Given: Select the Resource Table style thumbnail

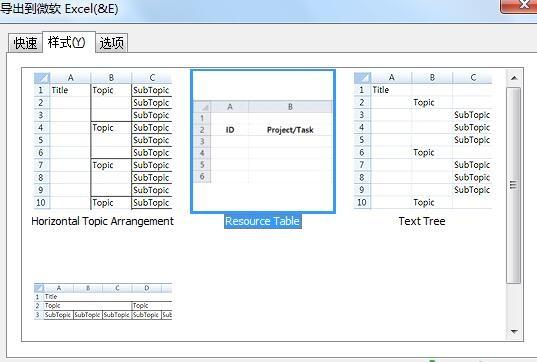Looking at the screenshot, I should [x=263, y=141].
